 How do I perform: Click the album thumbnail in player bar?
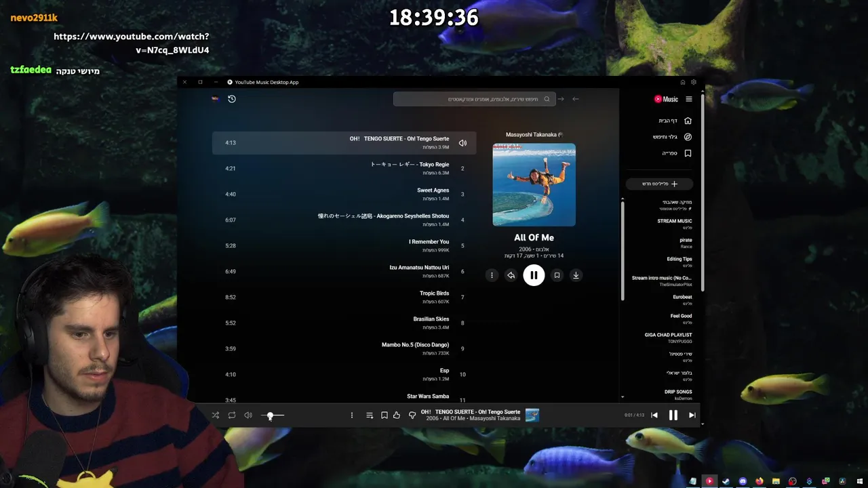(x=532, y=415)
